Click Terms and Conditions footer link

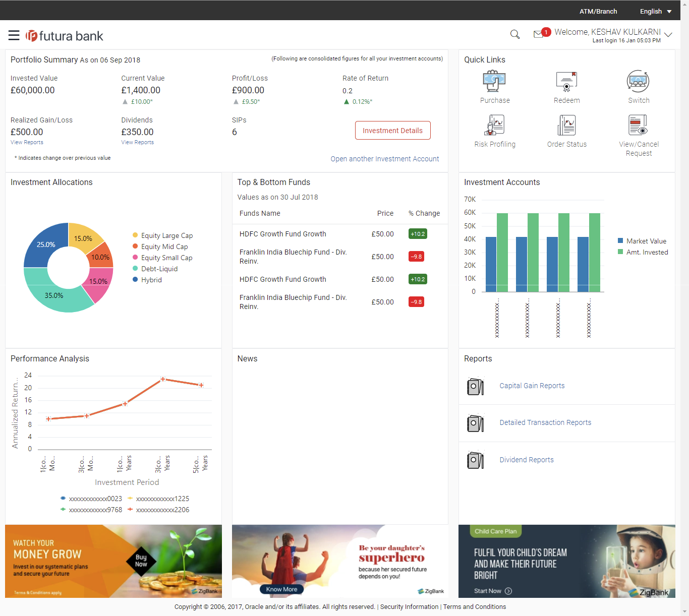click(475, 607)
